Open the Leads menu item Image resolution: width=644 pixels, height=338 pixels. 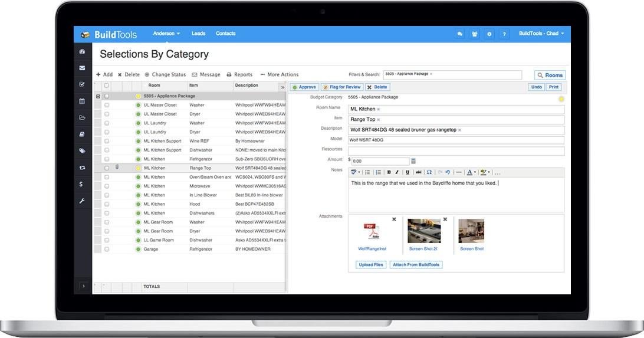click(x=198, y=34)
